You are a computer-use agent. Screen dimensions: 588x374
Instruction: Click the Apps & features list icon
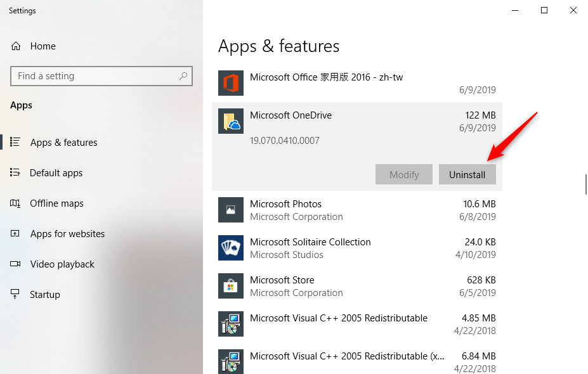pos(15,142)
